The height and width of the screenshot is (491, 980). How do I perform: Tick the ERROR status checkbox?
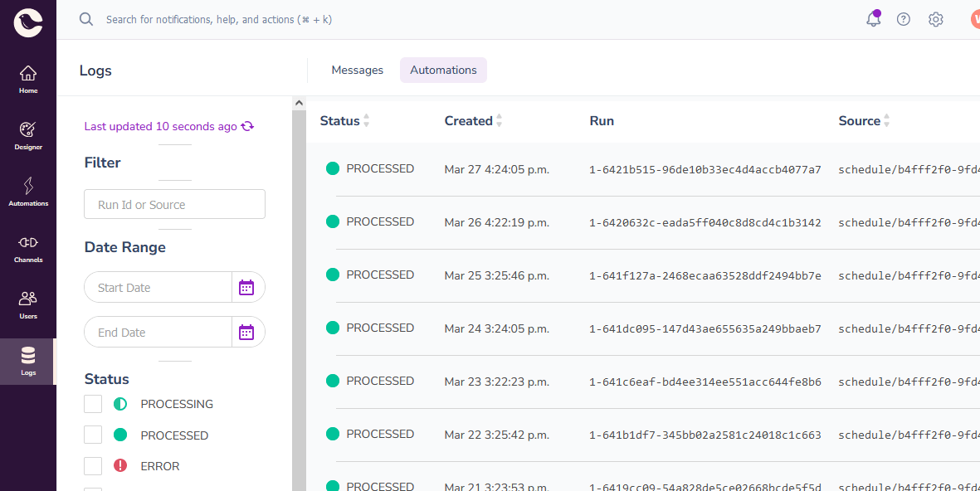[x=93, y=466]
